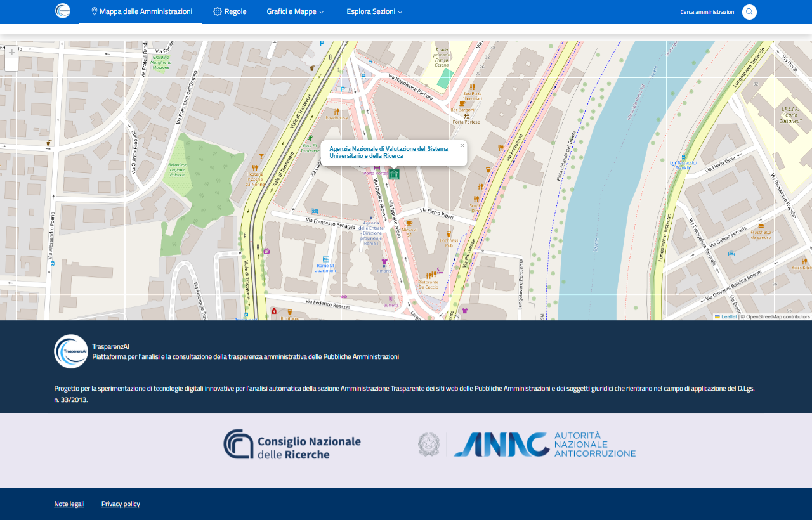Open the Privacy policy footer link

(x=121, y=504)
